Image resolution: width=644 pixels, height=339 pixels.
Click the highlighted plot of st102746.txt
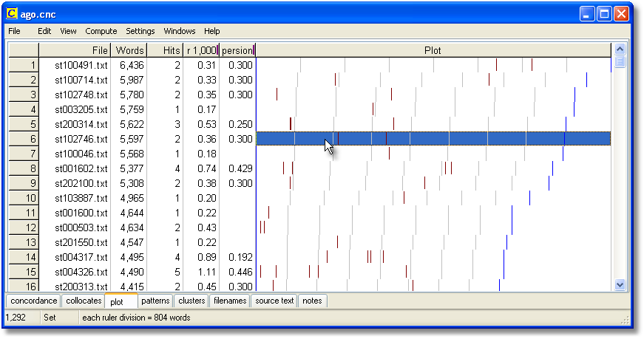pyautogui.click(x=433, y=139)
